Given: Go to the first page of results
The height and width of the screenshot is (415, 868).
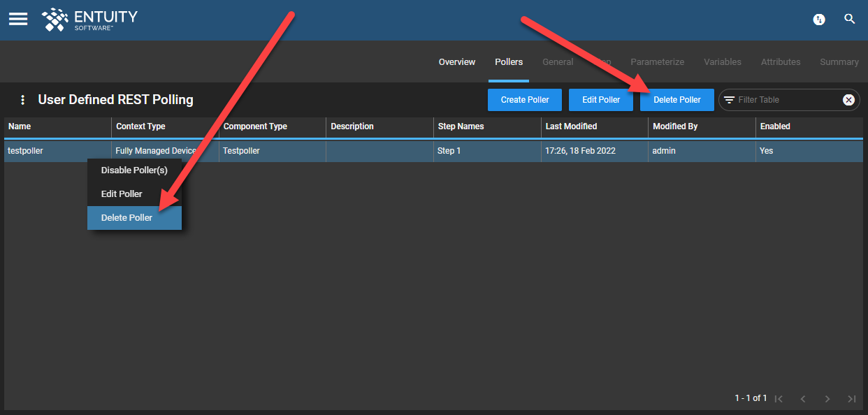Looking at the screenshot, I should [x=779, y=398].
